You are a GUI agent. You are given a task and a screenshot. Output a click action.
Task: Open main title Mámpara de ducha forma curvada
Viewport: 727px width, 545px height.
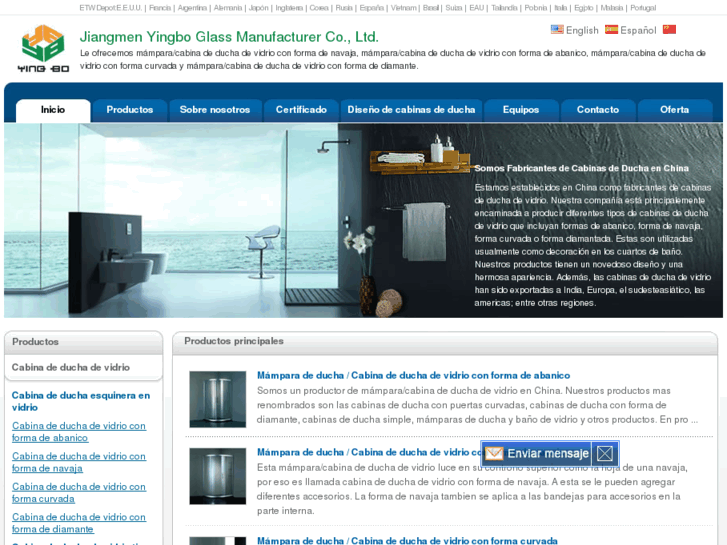pyautogui.click(x=407, y=540)
